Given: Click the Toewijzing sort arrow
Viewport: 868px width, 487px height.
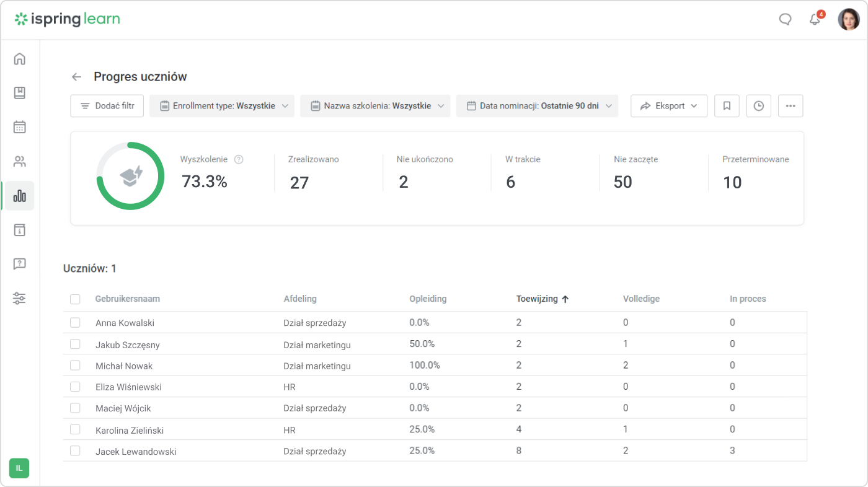Looking at the screenshot, I should tap(565, 299).
